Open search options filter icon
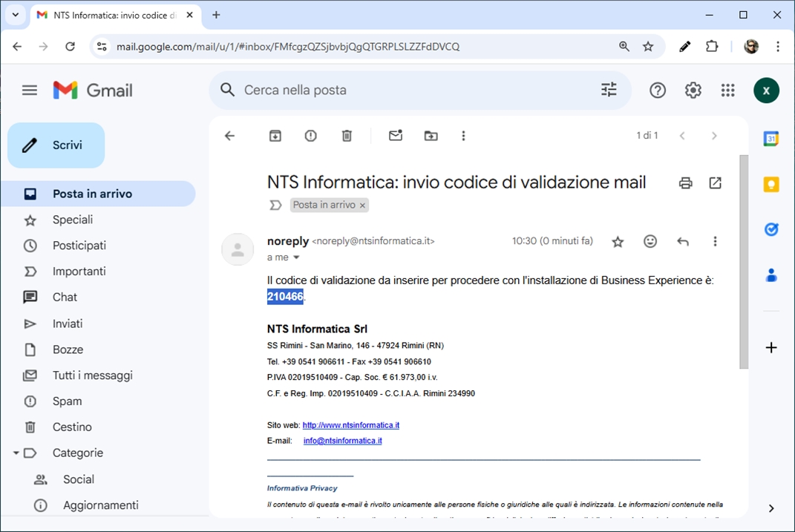 [x=609, y=90]
